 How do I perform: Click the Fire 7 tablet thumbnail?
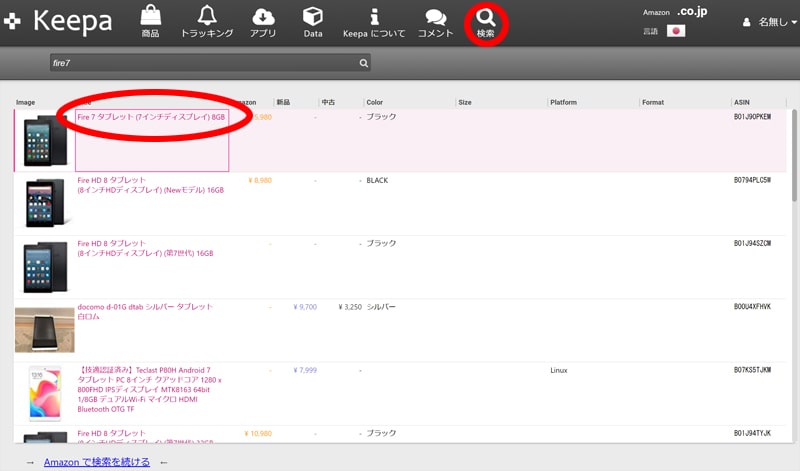point(45,140)
